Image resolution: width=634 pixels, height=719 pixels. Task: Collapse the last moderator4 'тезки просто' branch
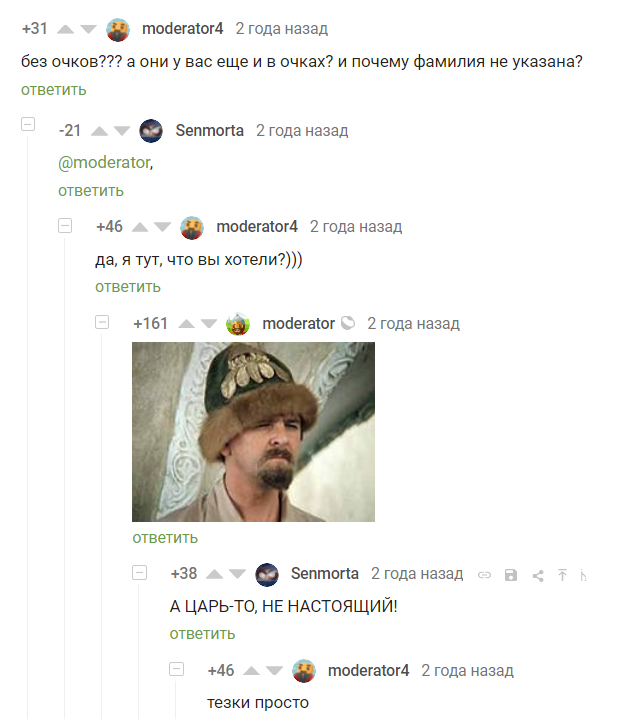(176, 669)
